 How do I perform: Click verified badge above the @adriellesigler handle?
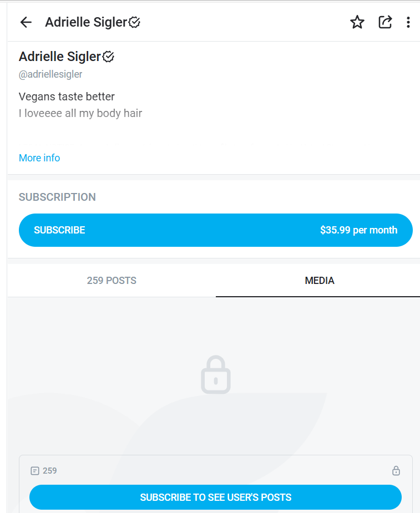coord(109,57)
